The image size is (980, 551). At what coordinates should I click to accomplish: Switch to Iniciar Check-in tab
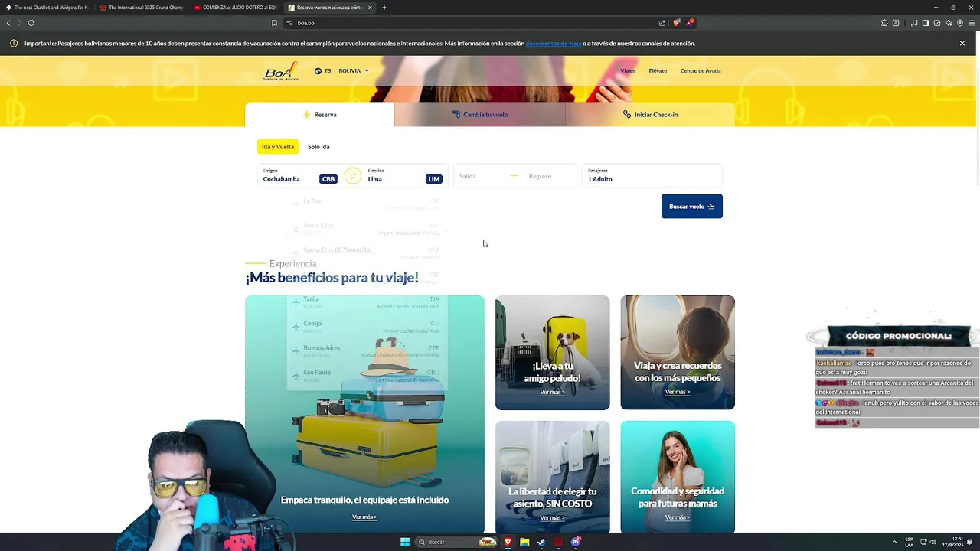650,115
